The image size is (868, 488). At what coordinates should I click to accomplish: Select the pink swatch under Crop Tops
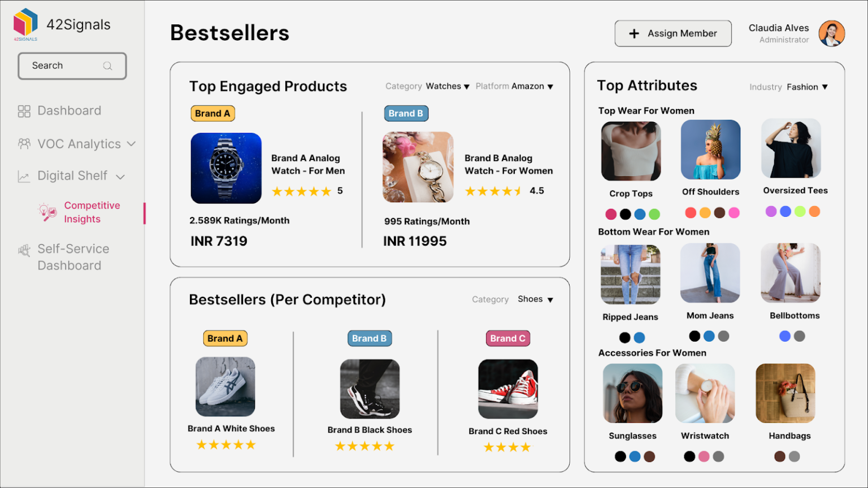[x=611, y=214]
